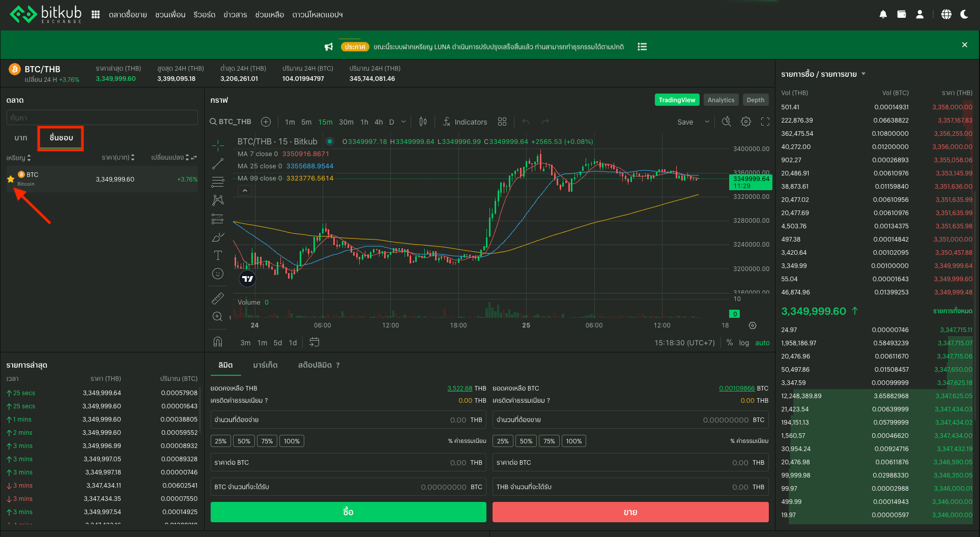Viewport: 980px width, 537px height.
Task: Enter chart fullscreen mode
Action: [x=765, y=122]
